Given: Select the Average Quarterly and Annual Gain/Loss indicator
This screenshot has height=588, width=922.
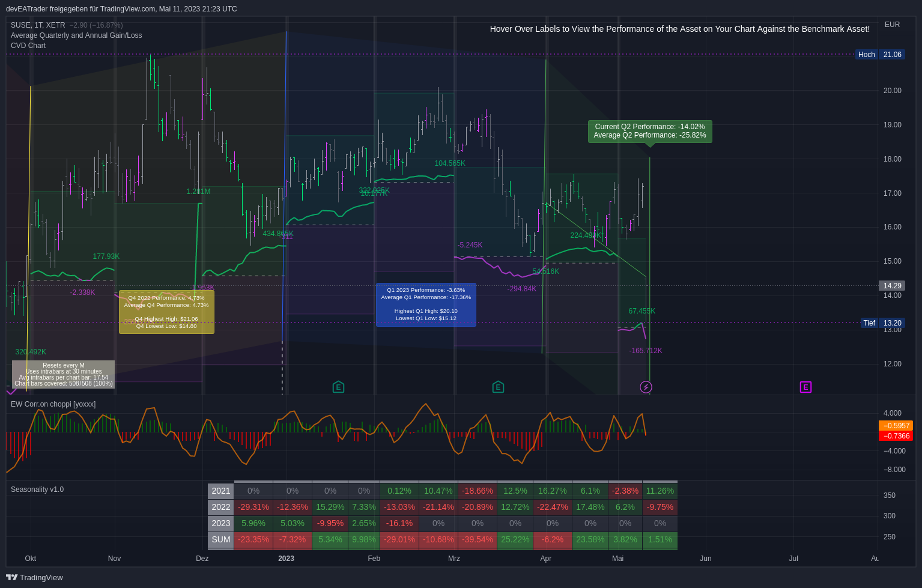Looking at the screenshot, I should [x=76, y=35].
